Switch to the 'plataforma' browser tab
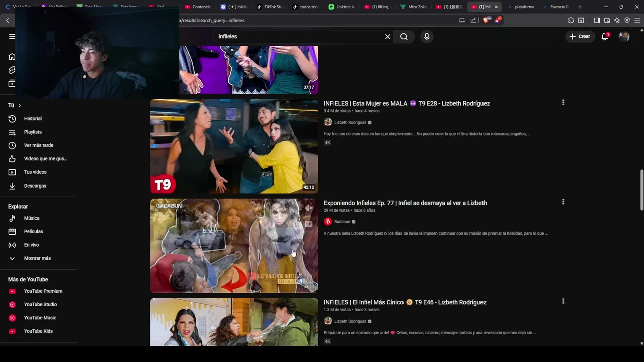The image size is (644, 362). coord(521,7)
